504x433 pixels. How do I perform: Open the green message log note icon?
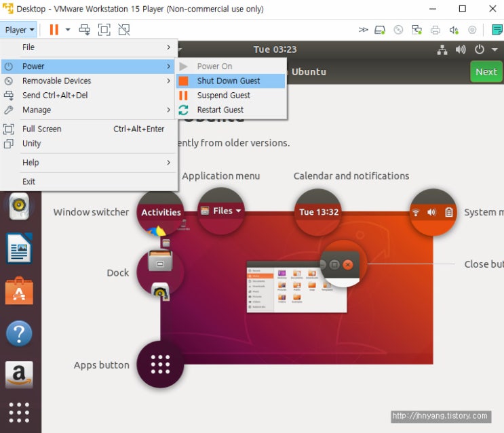[x=497, y=30]
